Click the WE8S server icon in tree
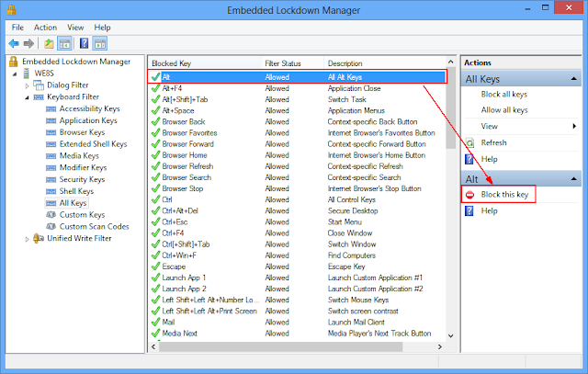This screenshot has height=374, width=588. 27,74
